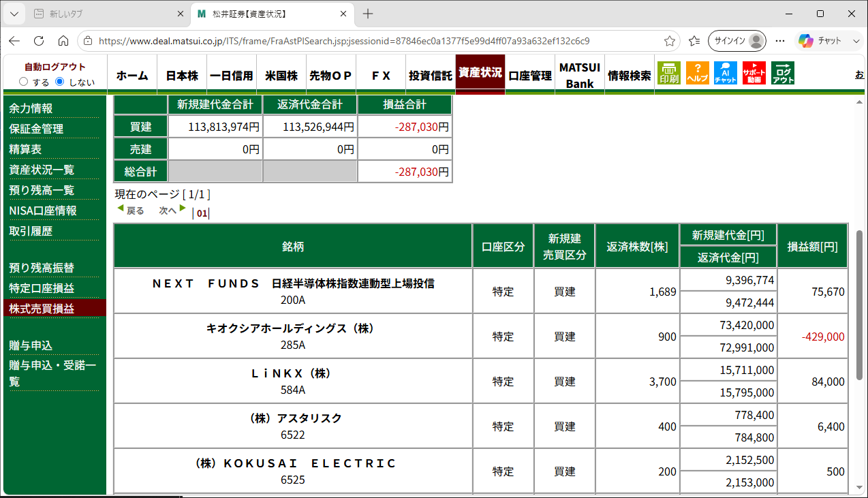Click the 次へ next page link
The width and height of the screenshot is (868, 498).
[172, 211]
